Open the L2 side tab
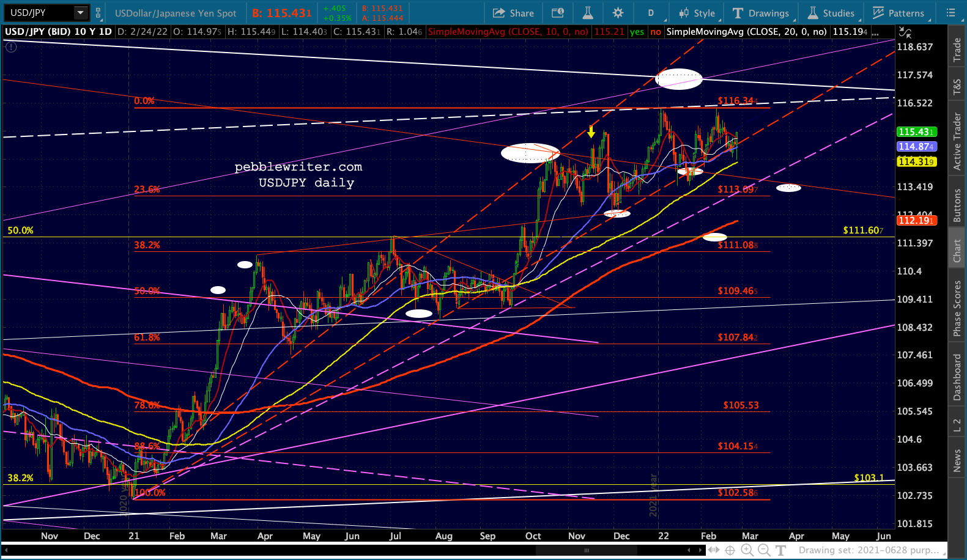The width and height of the screenshot is (967, 560). pyautogui.click(x=957, y=426)
